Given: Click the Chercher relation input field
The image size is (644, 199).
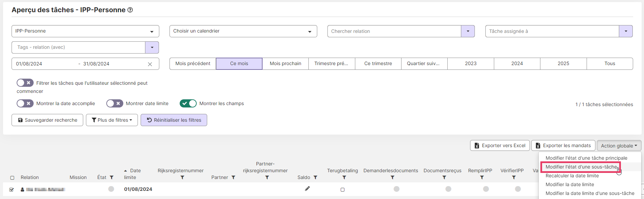Looking at the screenshot, I should (x=394, y=31).
